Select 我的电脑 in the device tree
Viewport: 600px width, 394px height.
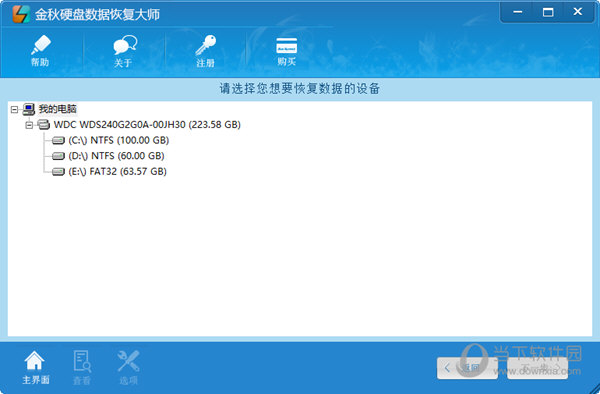click(x=58, y=109)
